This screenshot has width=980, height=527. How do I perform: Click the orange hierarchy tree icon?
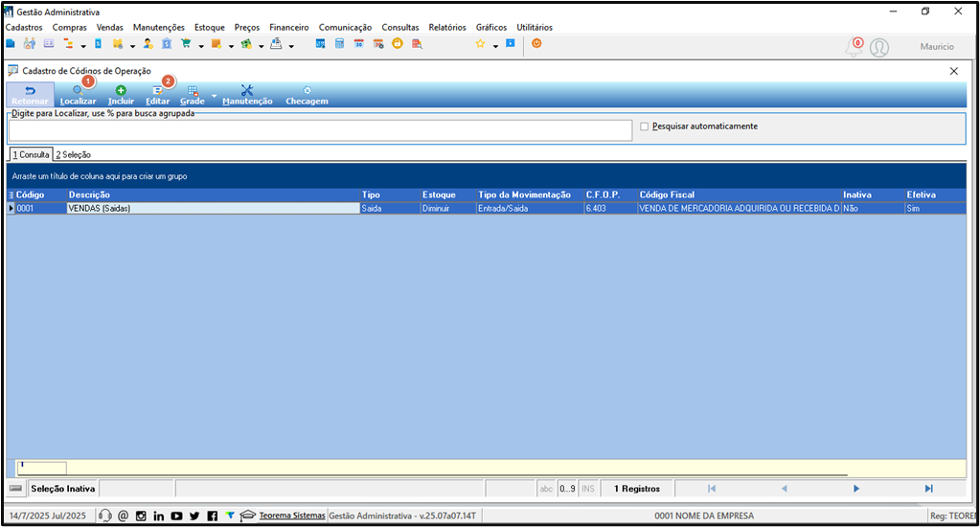(68, 43)
